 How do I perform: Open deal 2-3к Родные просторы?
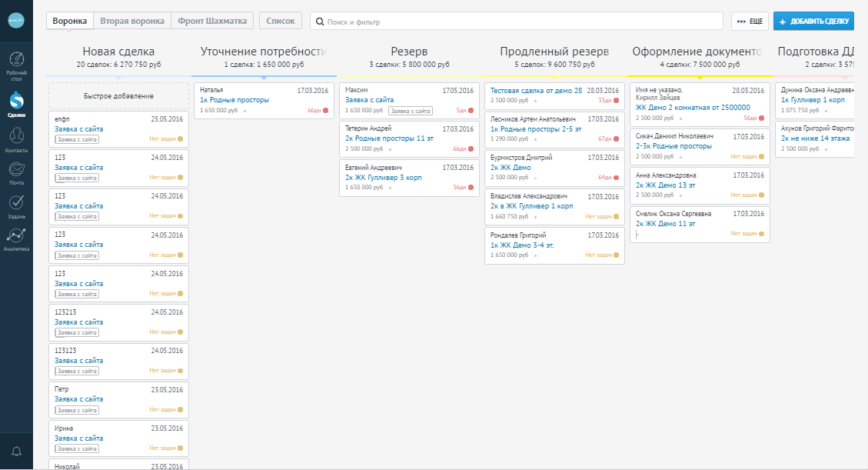(673, 146)
